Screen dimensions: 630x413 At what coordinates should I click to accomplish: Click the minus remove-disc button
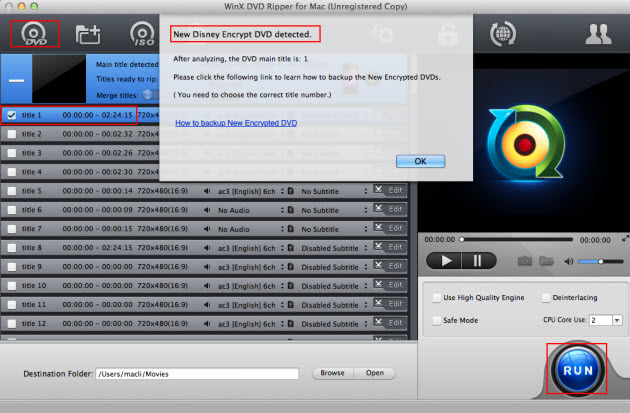16,80
